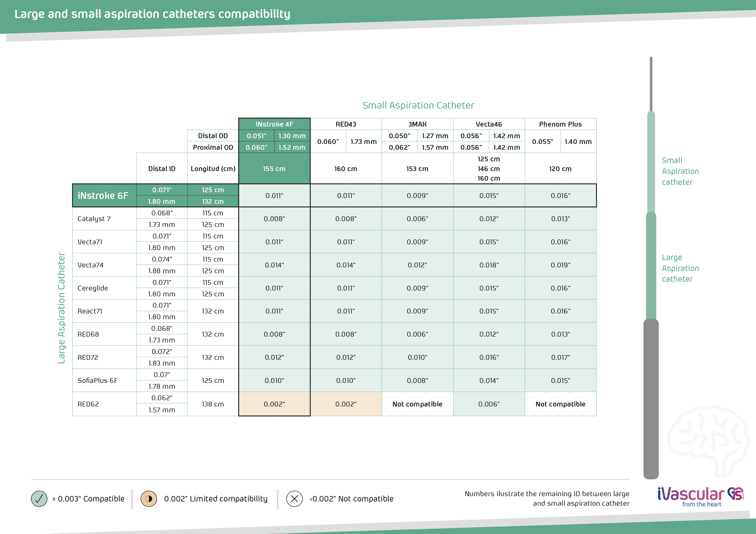Image resolution: width=756 pixels, height=534 pixels.
Task: Click the 0.017" cell in RED72 row
Action: 560,357
